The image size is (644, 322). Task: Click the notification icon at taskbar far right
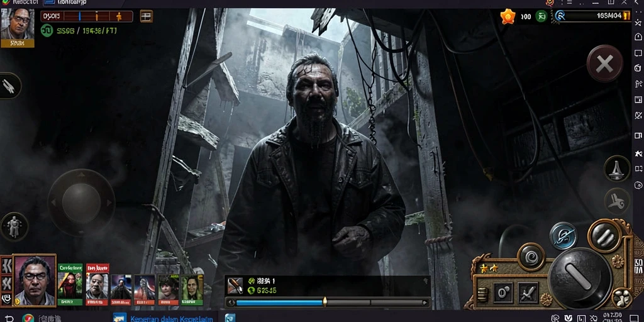[x=634, y=318]
